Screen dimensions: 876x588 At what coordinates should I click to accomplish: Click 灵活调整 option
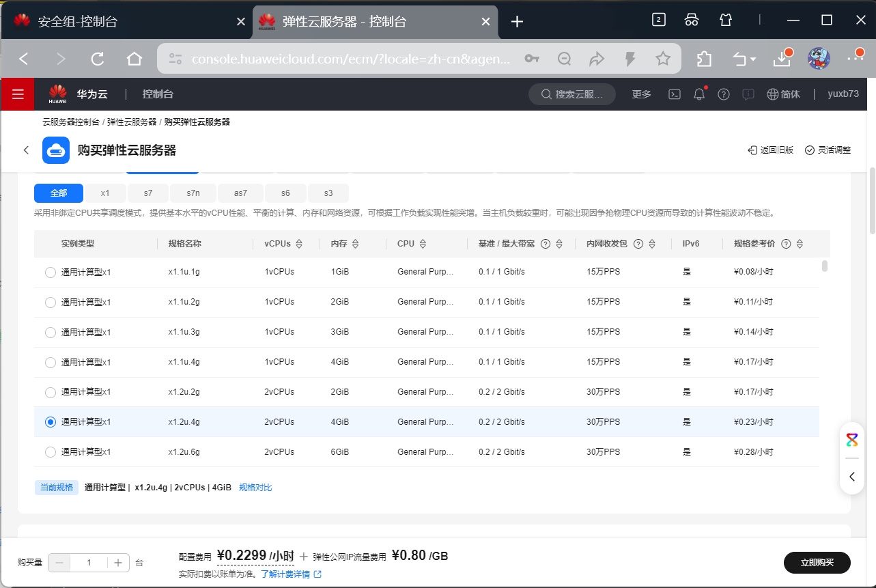click(828, 150)
